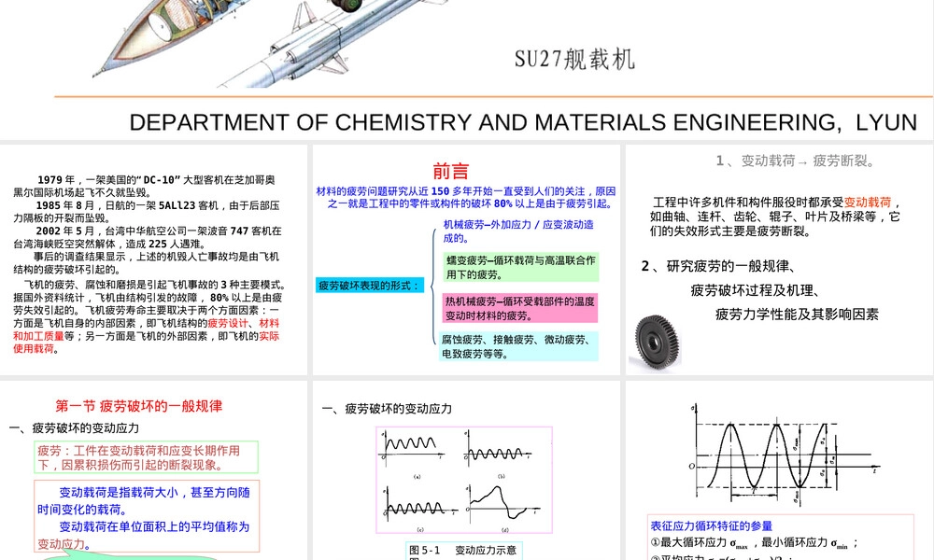
Task: Open the SU27 aircraft cover slide
Action: pyautogui.click(x=467, y=70)
